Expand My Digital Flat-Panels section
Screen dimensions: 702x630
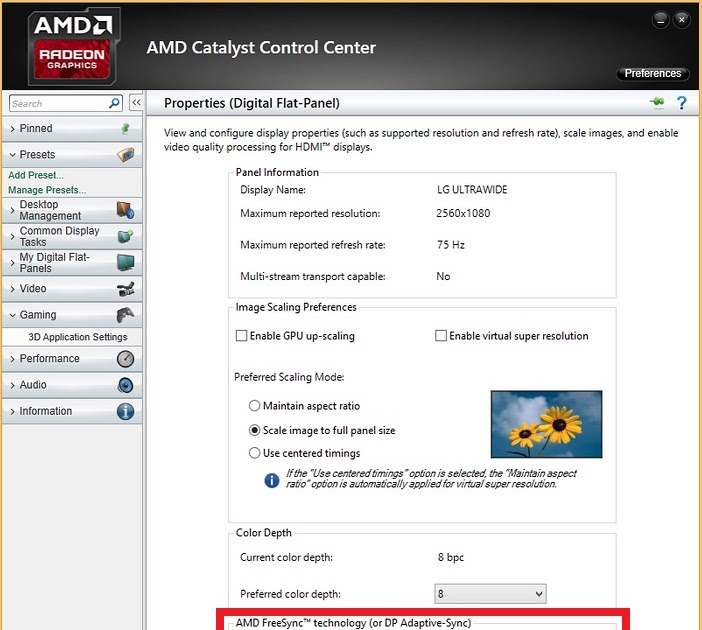(13, 263)
